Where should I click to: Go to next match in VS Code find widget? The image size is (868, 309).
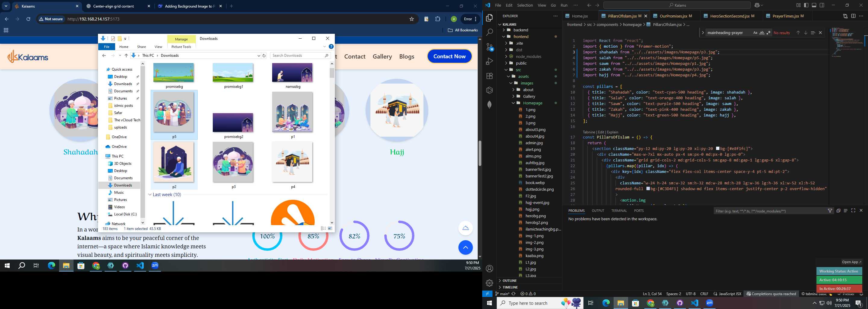click(x=805, y=33)
